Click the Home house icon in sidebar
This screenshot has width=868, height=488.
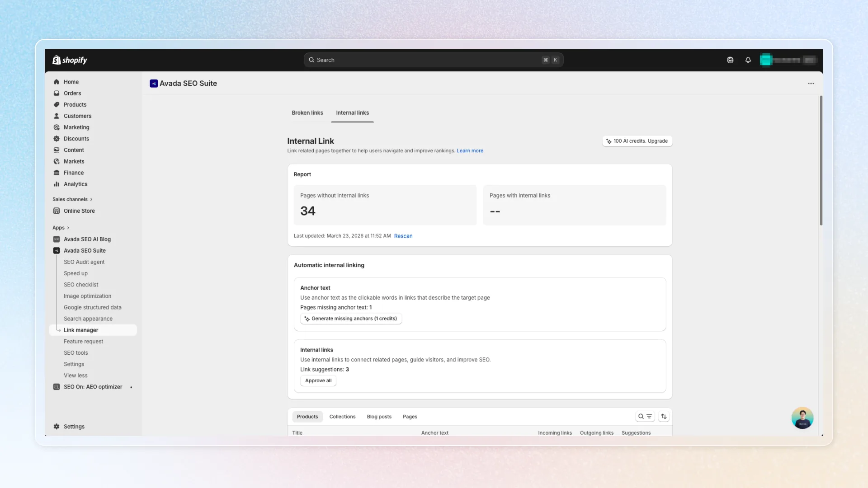57,82
